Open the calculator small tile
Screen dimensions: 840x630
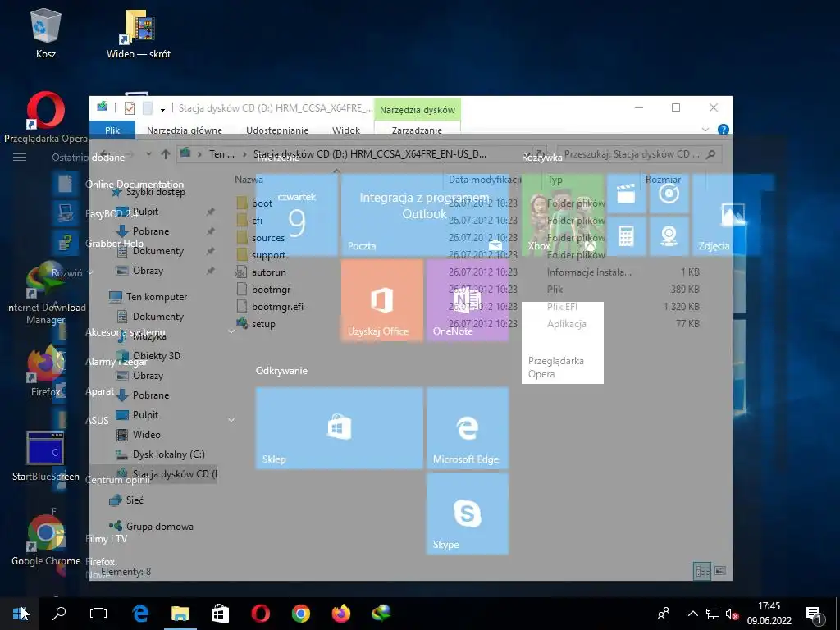626,235
